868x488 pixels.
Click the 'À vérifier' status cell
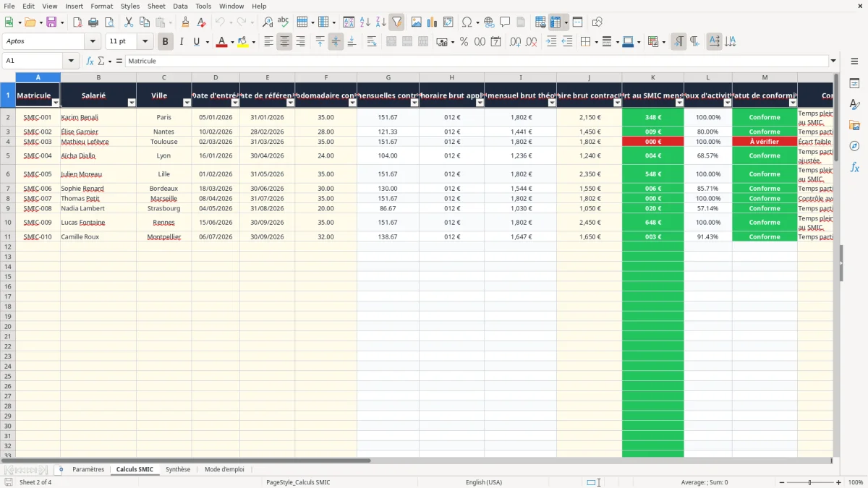click(765, 142)
